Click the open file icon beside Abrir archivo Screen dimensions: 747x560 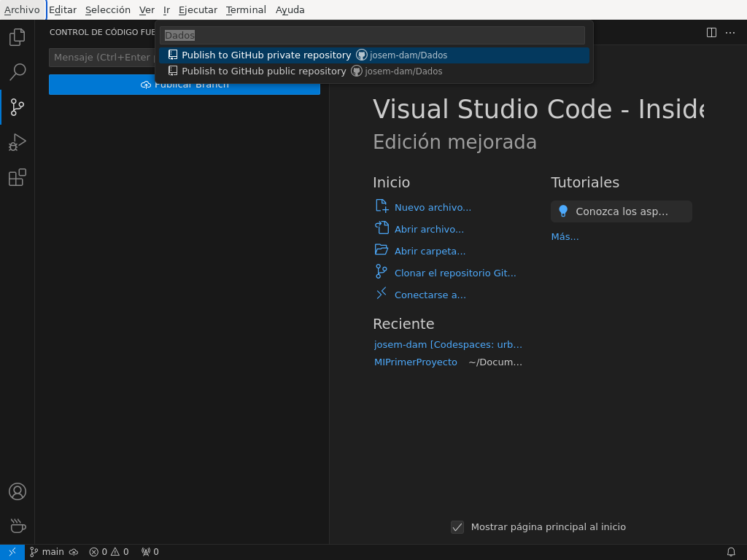coord(382,227)
